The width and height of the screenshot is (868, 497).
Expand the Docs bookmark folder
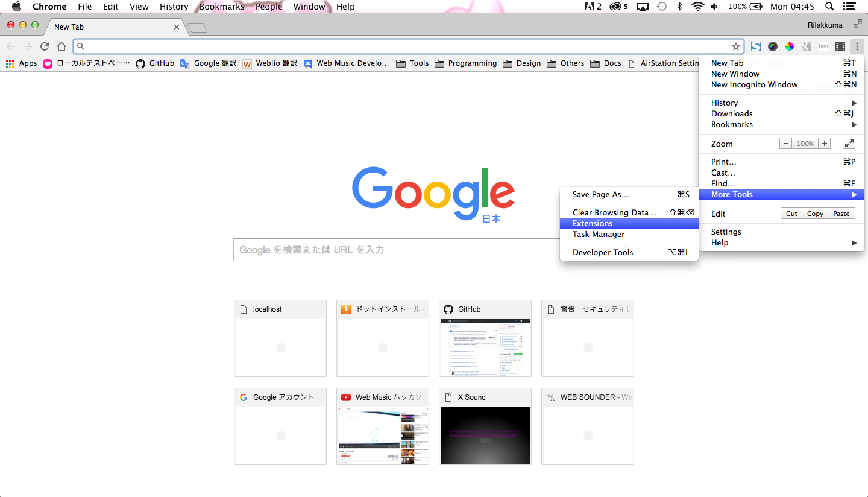(606, 63)
